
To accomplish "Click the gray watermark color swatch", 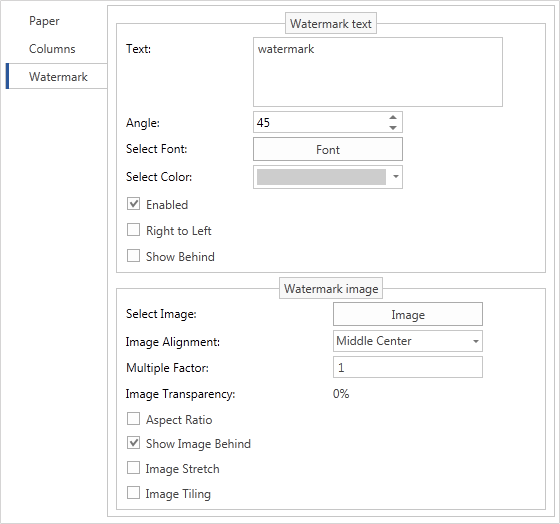I will [x=321, y=177].
